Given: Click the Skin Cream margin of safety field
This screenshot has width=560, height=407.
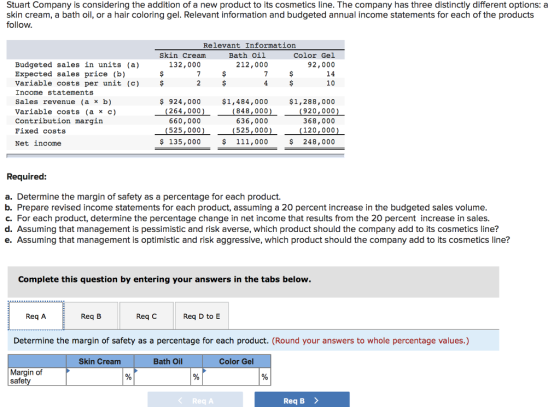Looking at the screenshot, I should (95, 377).
